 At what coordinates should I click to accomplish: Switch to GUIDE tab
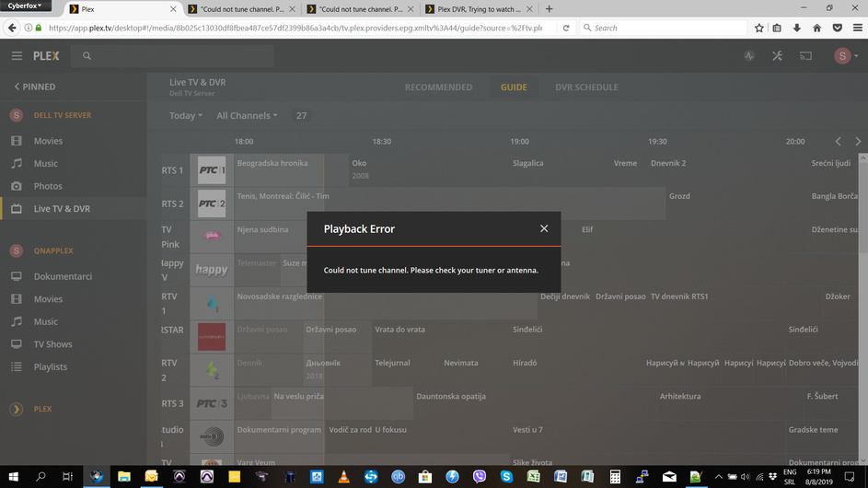pyautogui.click(x=514, y=87)
